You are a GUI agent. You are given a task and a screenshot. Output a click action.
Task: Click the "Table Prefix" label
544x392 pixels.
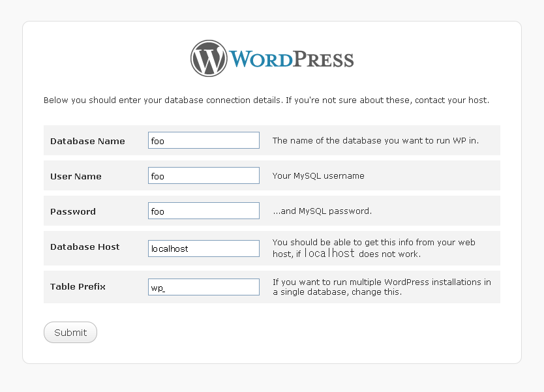point(78,286)
